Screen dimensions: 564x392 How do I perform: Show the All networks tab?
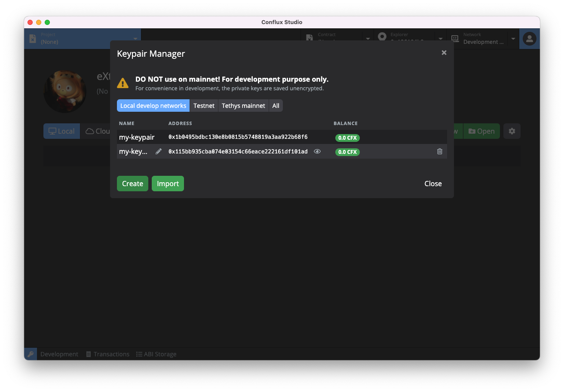pyautogui.click(x=276, y=106)
